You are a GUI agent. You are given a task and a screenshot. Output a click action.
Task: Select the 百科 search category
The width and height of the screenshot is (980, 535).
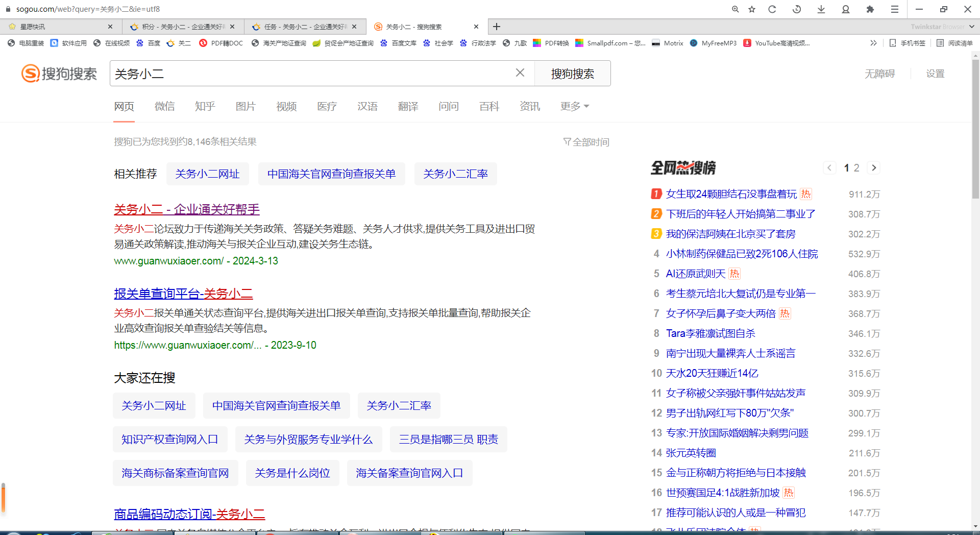[489, 106]
